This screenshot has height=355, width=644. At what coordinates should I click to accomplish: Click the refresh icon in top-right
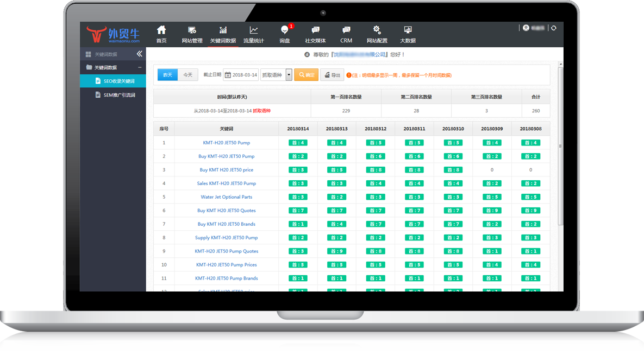(553, 28)
